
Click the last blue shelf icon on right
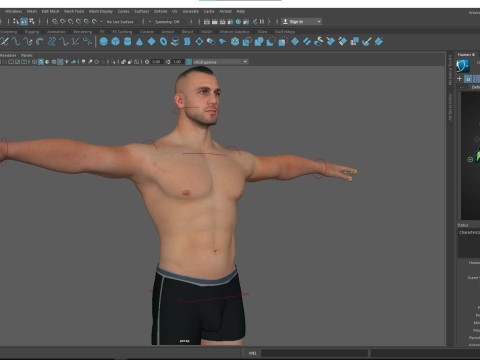click(379, 42)
